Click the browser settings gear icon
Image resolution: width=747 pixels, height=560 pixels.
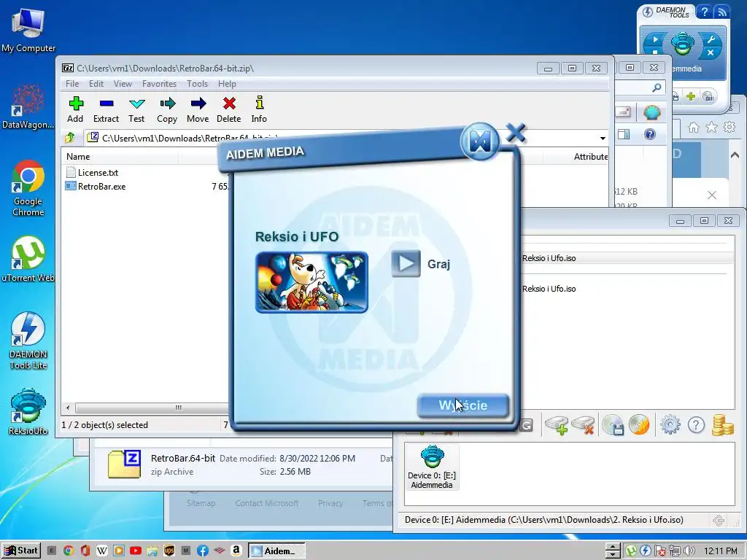pos(729,127)
